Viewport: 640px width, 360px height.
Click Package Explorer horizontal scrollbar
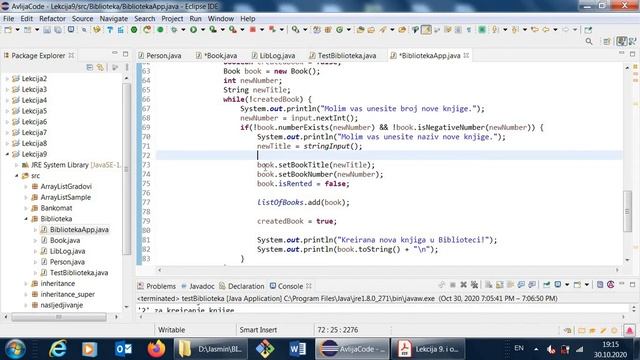click(59, 317)
